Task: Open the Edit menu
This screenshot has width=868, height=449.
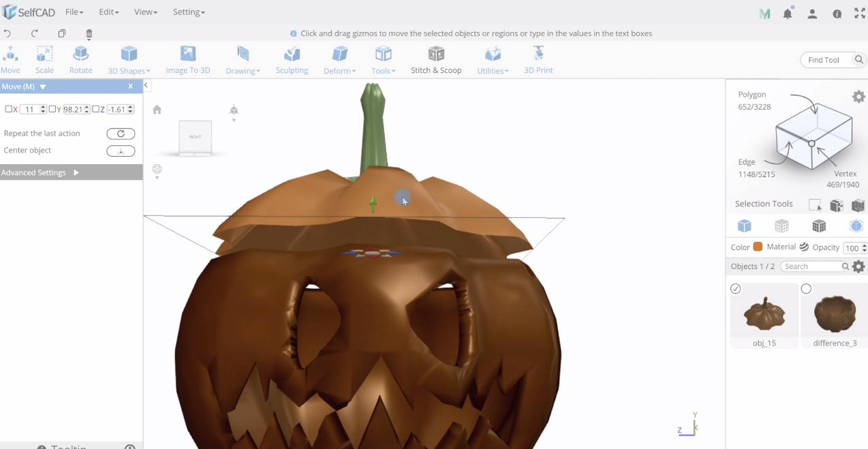Action: 108,12
